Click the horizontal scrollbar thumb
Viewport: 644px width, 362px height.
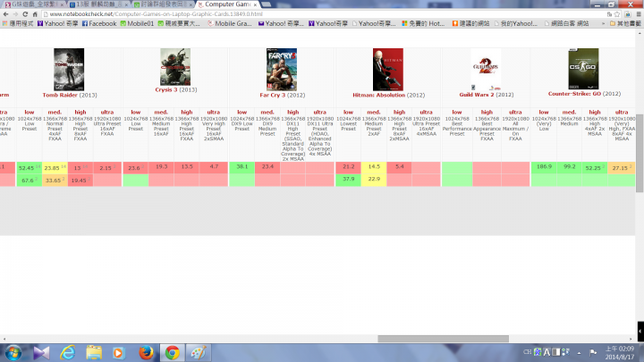(x=443, y=339)
